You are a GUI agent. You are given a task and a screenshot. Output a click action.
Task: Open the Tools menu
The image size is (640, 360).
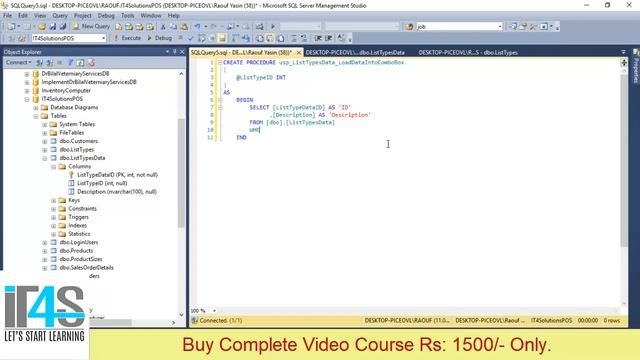pyautogui.click(x=127, y=16)
